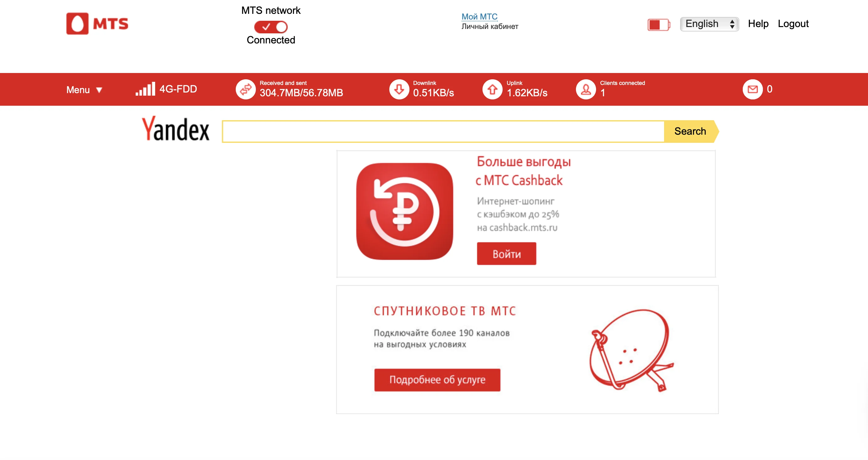Open the messages envelope icon
The width and height of the screenshot is (868, 460).
pos(752,89)
